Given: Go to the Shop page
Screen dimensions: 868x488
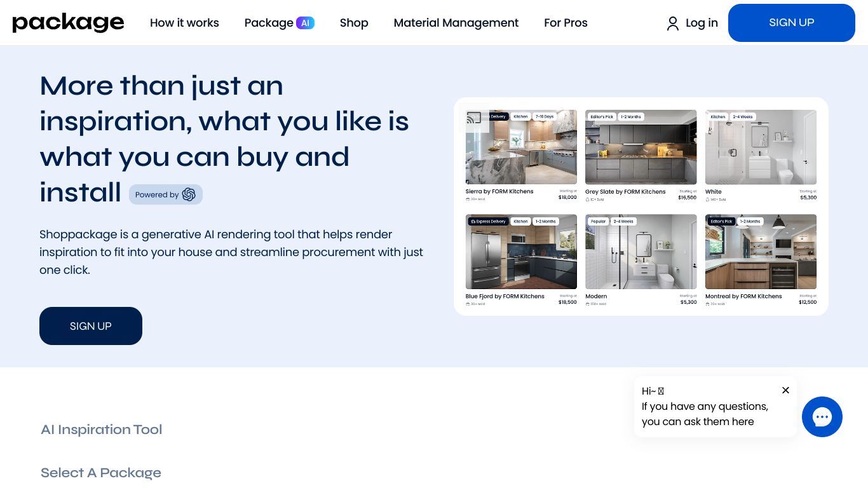Looking at the screenshot, I should pyautogui.click(x=354, y=23).
